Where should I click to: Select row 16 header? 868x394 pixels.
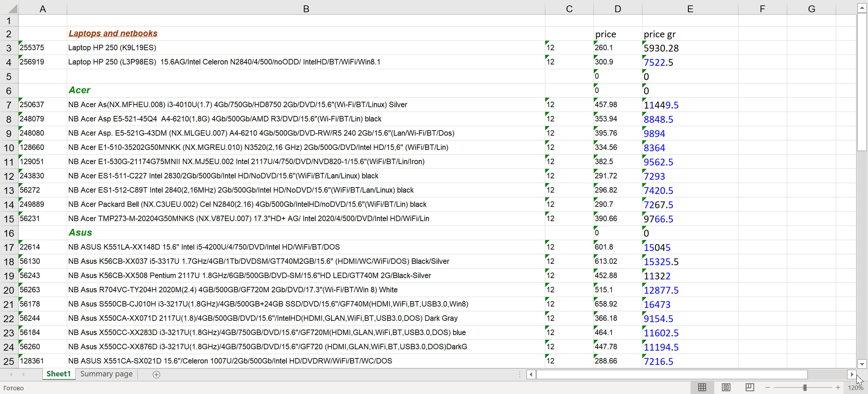click(9, 233)
